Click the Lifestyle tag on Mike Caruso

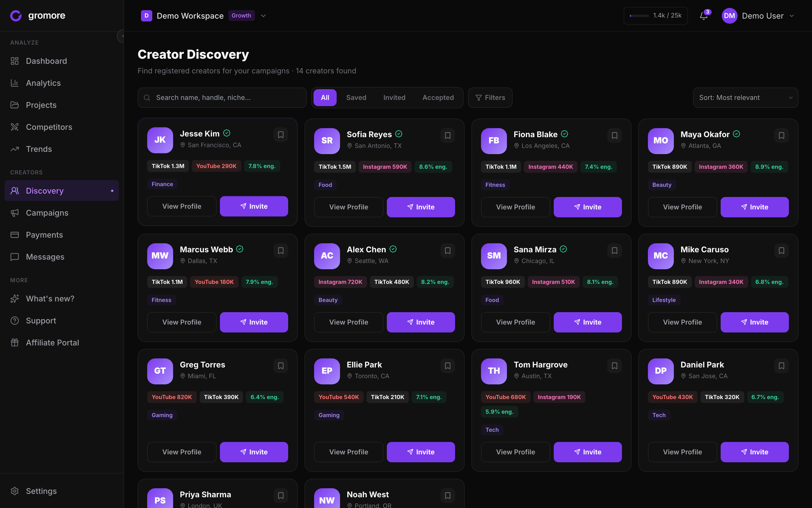664,300
